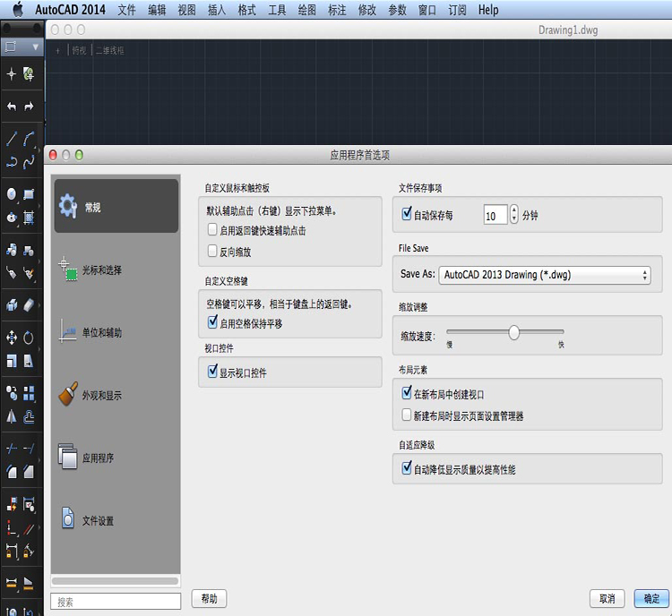This screenshot has height=616, width=672.
Task: Select the Fillet tool
Action: [x=12, y=472]
